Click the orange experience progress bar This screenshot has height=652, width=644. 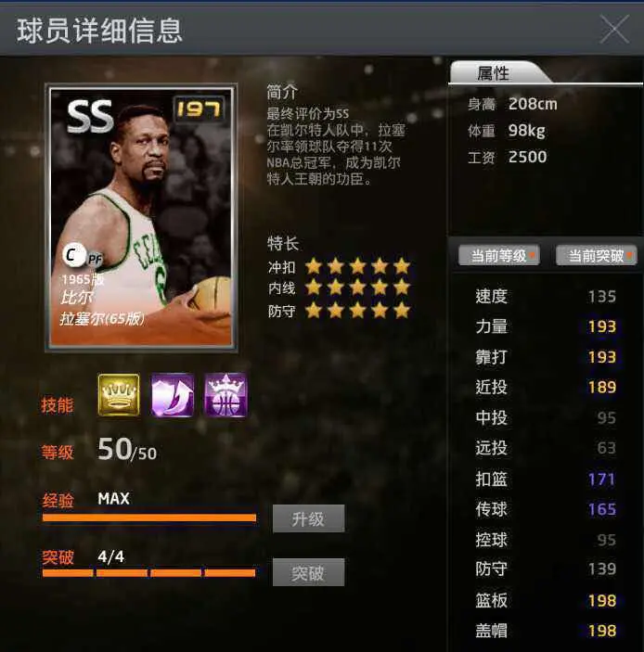[149, 518]
